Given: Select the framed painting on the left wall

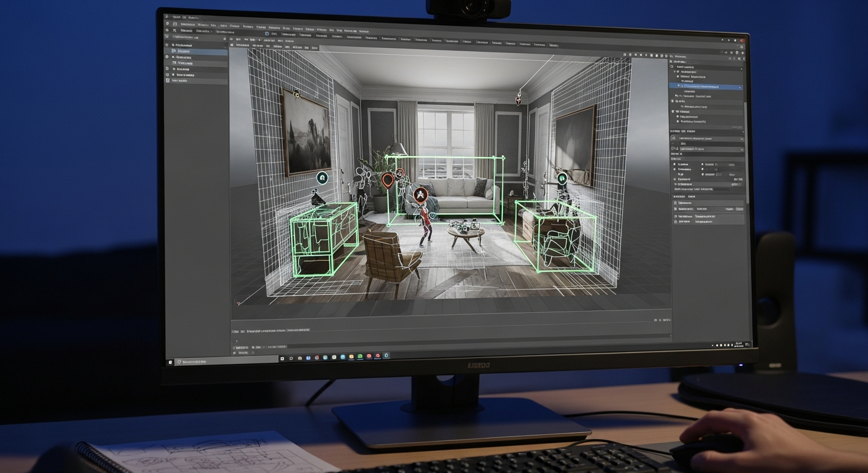Looking at the screenshot, I should point(305,132).
